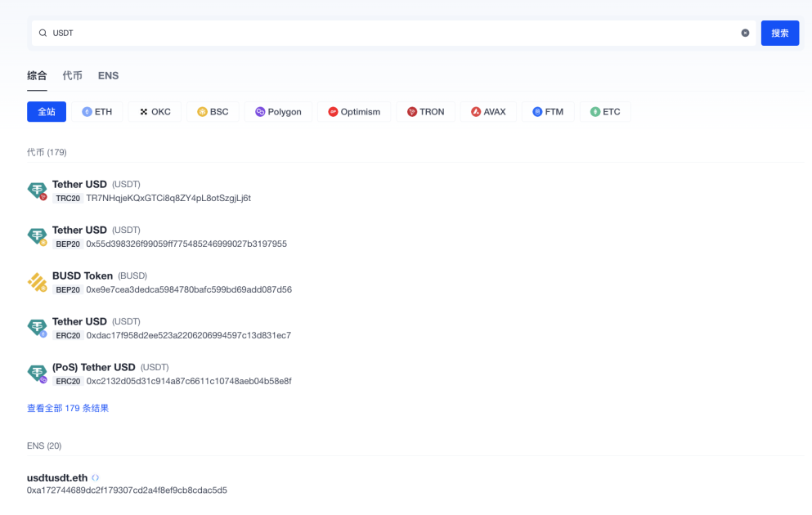
Task: Filter results by FTM chain
Action: pyautogui.click(x=548, y=112)
